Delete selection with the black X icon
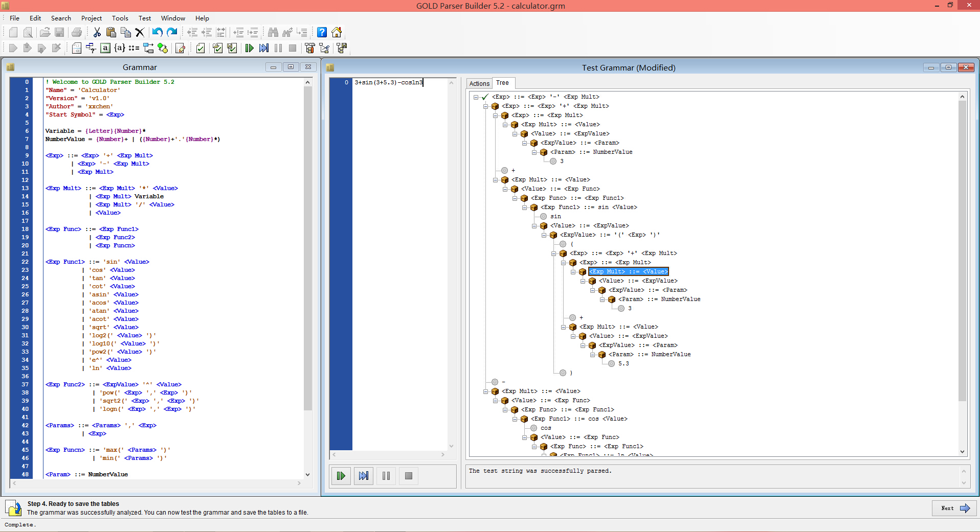 click(x=140, y=32)
